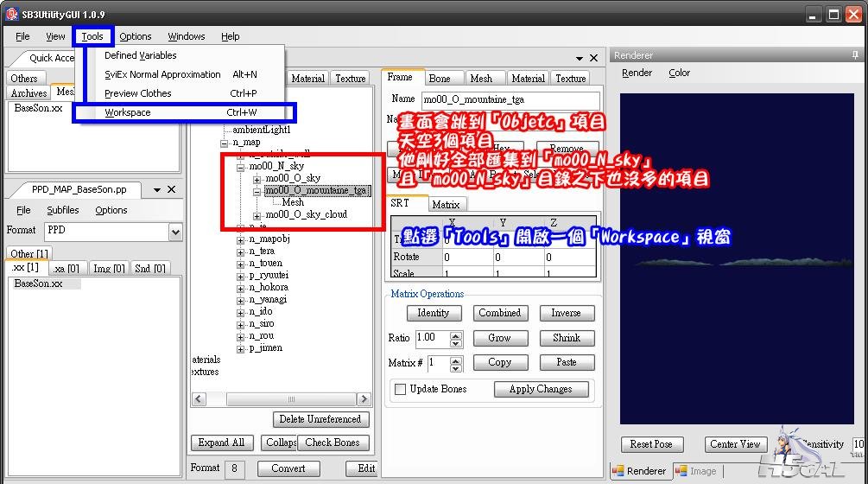Open the Format PPD dropdown
The height and width of the screenshot is (484, 868).
(x=175, y=232)
